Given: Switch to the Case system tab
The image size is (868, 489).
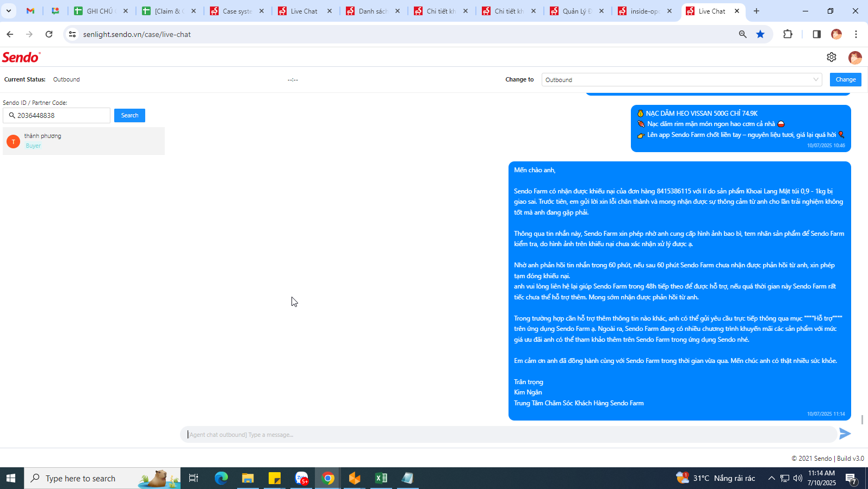Looking at the screenshot, I should click(237, 11).
